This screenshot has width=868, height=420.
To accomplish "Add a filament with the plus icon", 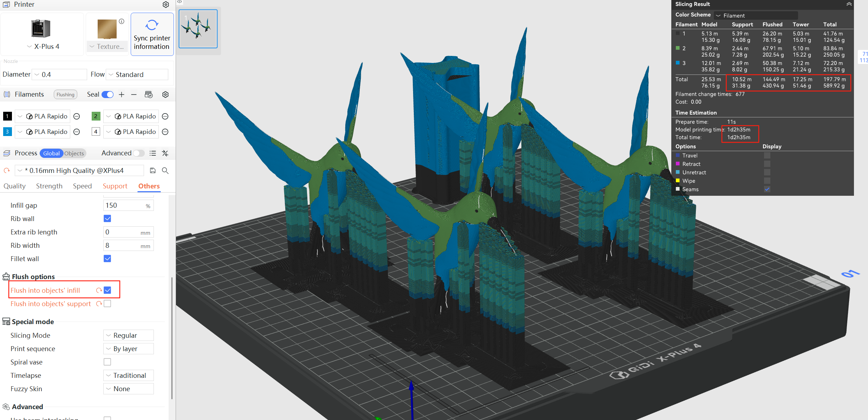I will pos(122,95).
